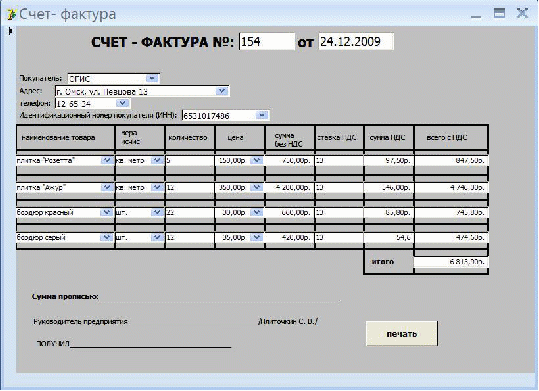Click total with VAT in плитка "Розетта" row
The width and height of the screenshot is (539, 391).
(451, 161)
